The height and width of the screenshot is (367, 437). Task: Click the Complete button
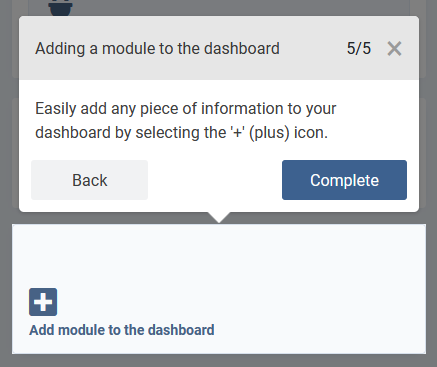pyautogui.click(x=344, y=180)
